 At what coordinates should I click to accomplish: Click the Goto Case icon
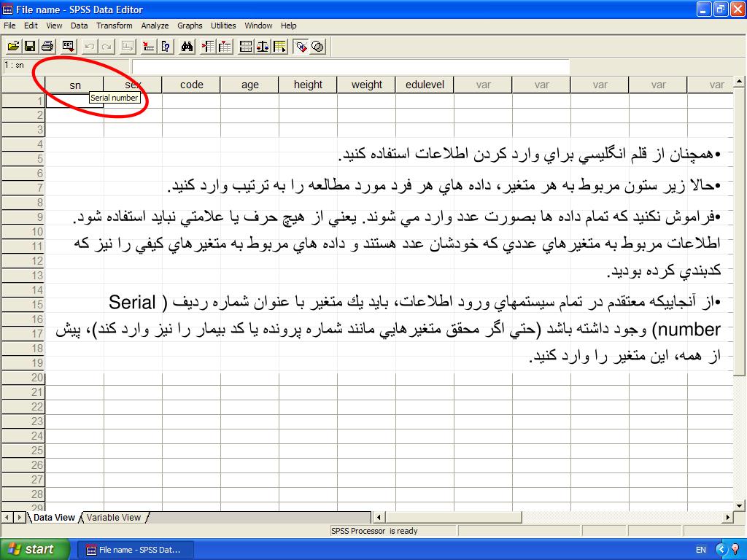click(149, 46)
